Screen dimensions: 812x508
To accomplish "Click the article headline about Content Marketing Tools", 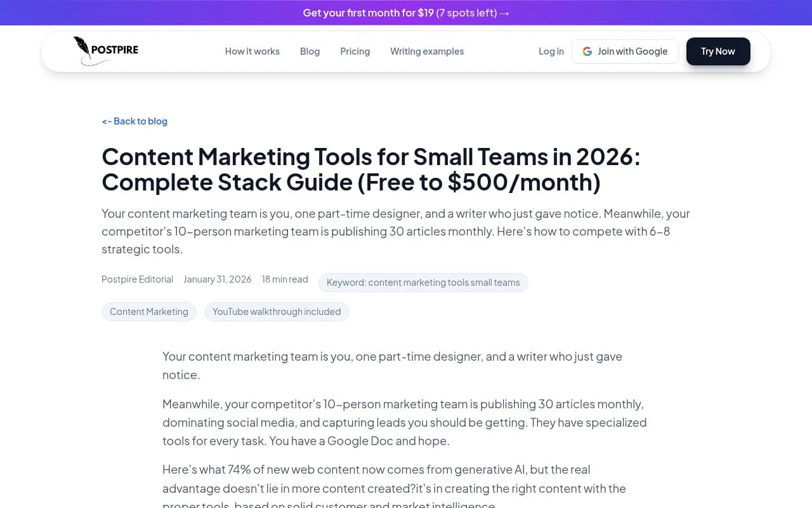I will click(371, 169).
